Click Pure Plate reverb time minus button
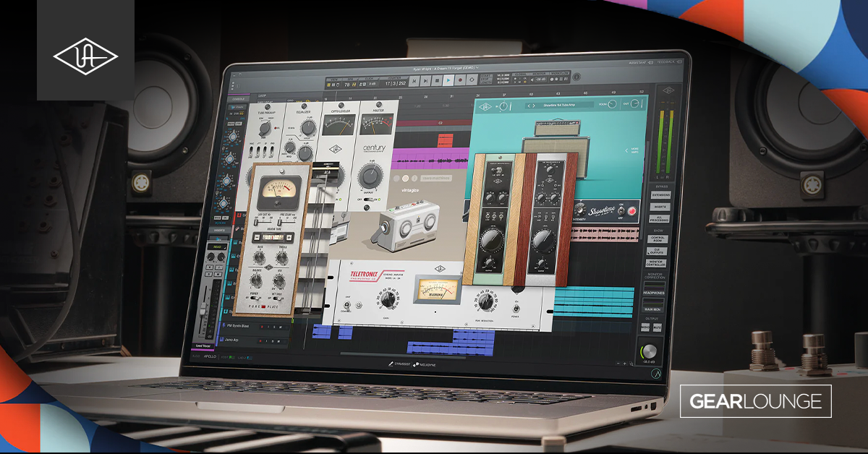Screen dimensions: 868x454 pos(257,237)
